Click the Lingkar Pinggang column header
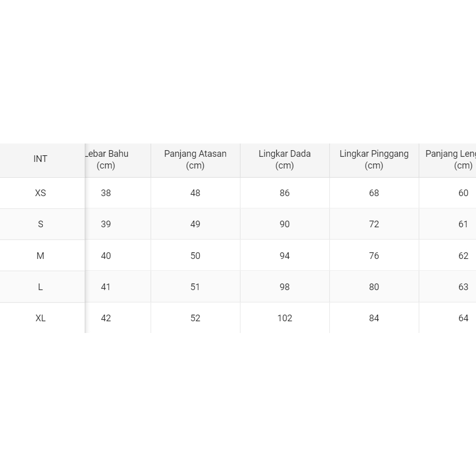 coord(374,159)
